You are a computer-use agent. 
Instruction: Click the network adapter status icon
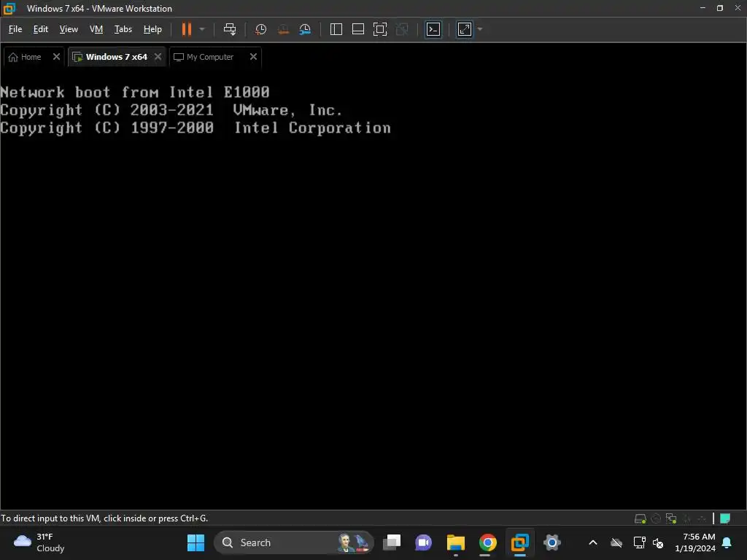tap(671, 518)
